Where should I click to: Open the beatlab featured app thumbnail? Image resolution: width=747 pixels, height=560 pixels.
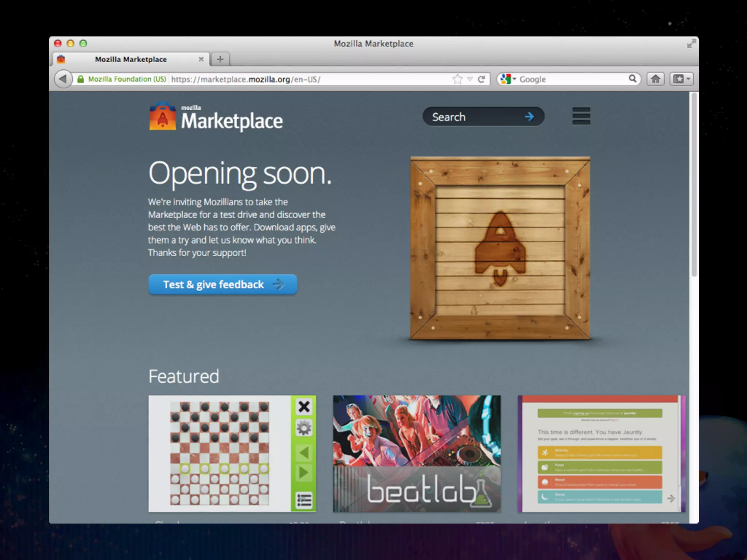click(x=417, y=454)
